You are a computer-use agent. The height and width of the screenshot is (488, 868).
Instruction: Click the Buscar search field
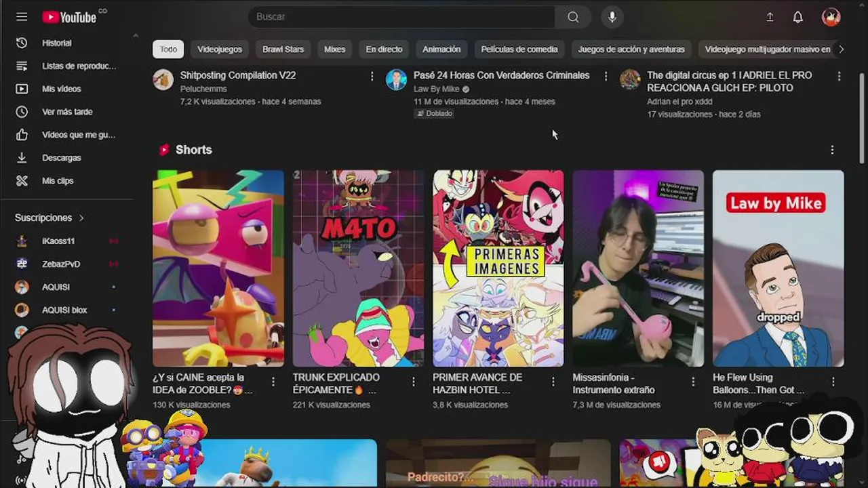click(401, 17)
